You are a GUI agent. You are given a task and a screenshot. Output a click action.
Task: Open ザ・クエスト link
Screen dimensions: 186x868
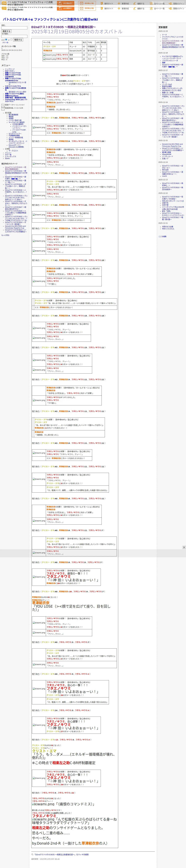[13, 151]
